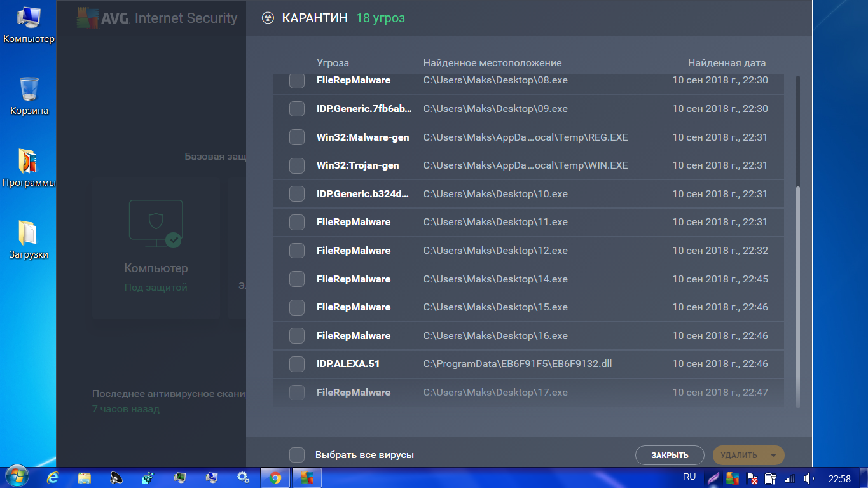868x488 pixels.
Task: Click the taskbar clock showing 22:58
Action: pos(840,478)
